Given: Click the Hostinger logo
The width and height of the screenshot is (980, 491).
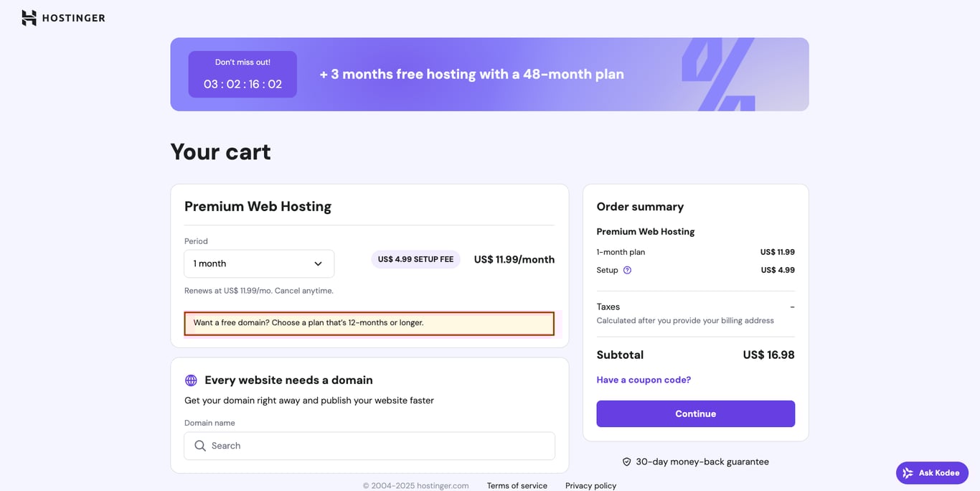Looking at the screenshot, I should tap(63, 17).
